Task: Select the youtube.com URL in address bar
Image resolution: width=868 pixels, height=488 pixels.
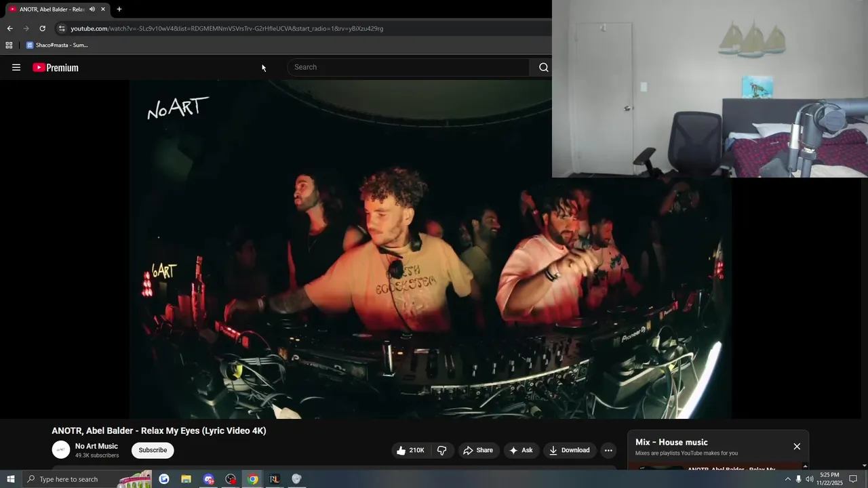Action: [226, 28]
